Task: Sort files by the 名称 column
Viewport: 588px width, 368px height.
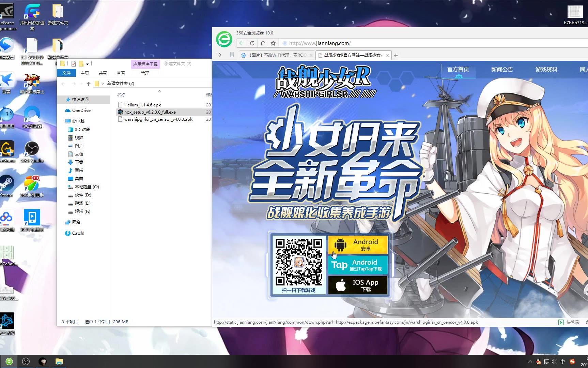Action: pos(121,95)
